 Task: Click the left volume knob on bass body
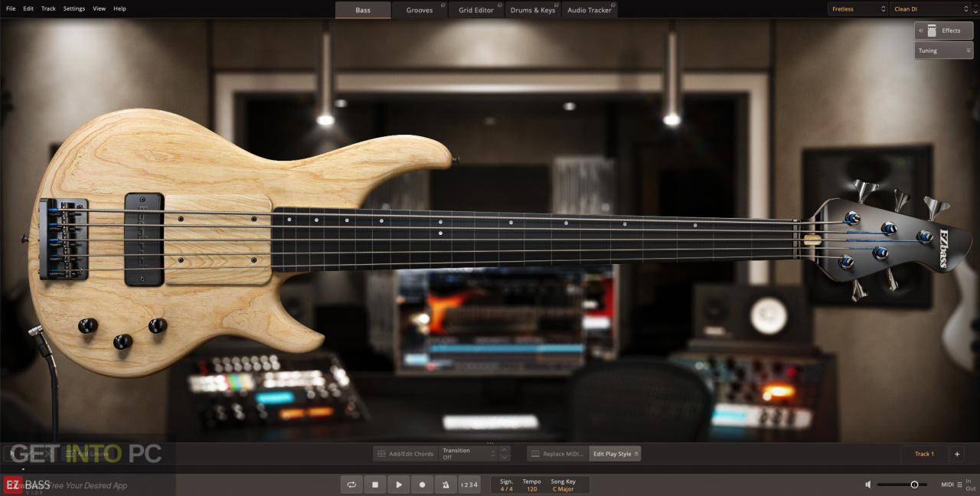pyautogui.click(x=88, y=325)
